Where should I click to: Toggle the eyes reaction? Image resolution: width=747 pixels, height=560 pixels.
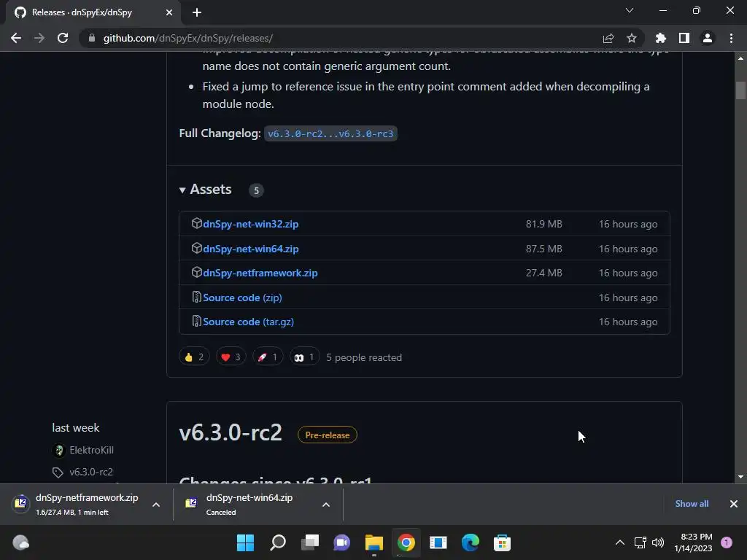click(304, 357)
